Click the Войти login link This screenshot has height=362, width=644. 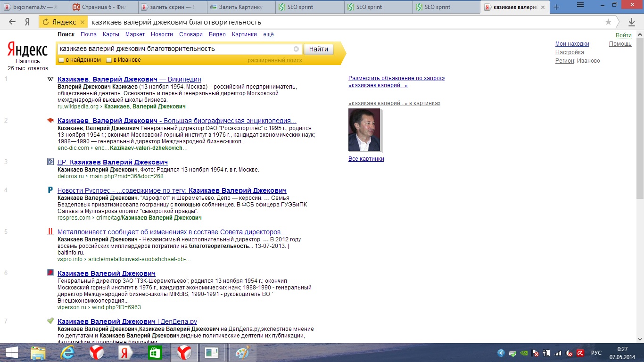click(624, 35)
